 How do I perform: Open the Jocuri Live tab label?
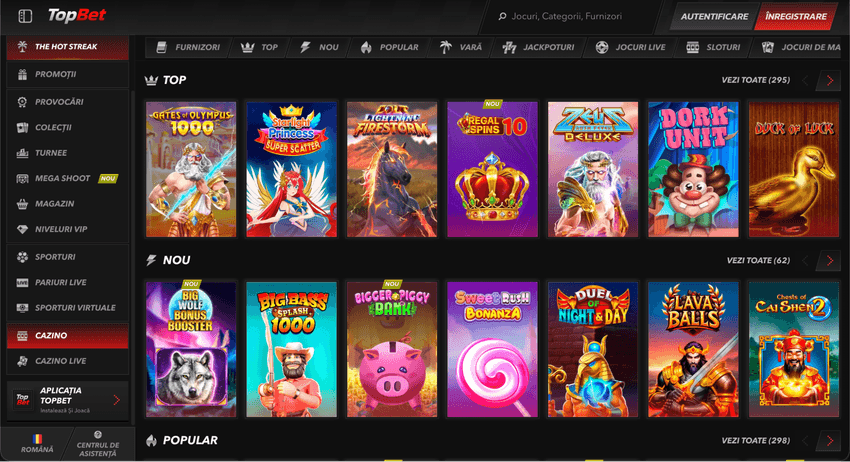point(640,47)
